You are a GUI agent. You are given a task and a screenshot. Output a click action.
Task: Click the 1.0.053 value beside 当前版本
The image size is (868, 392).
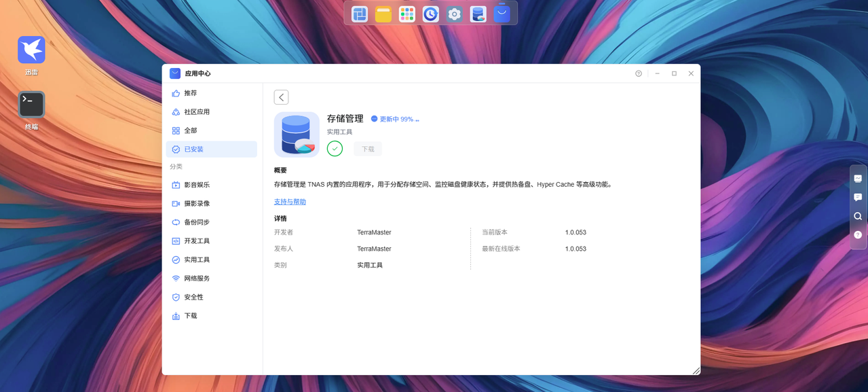[x=575, y=232]
